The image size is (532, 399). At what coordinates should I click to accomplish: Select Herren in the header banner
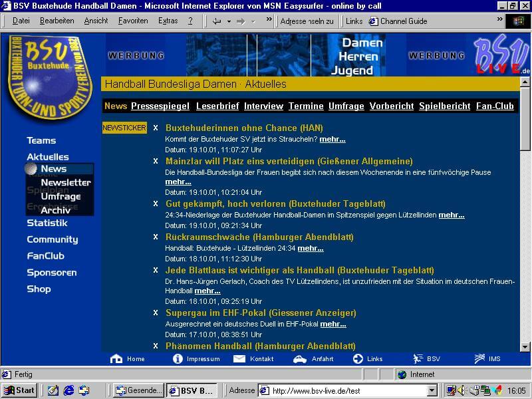358,57
